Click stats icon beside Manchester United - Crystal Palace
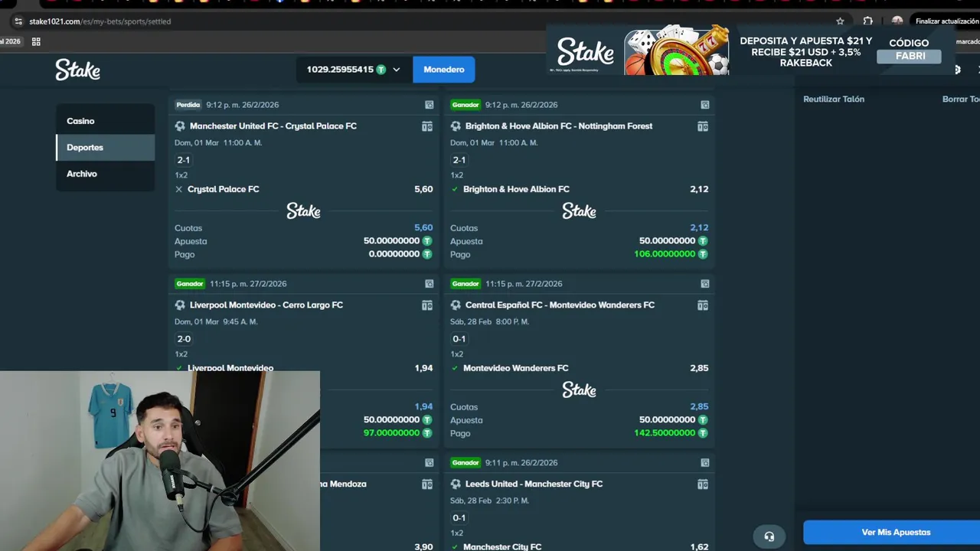This screenshot has width=980, height=551. pyautogui.click(x=426, y=126)
